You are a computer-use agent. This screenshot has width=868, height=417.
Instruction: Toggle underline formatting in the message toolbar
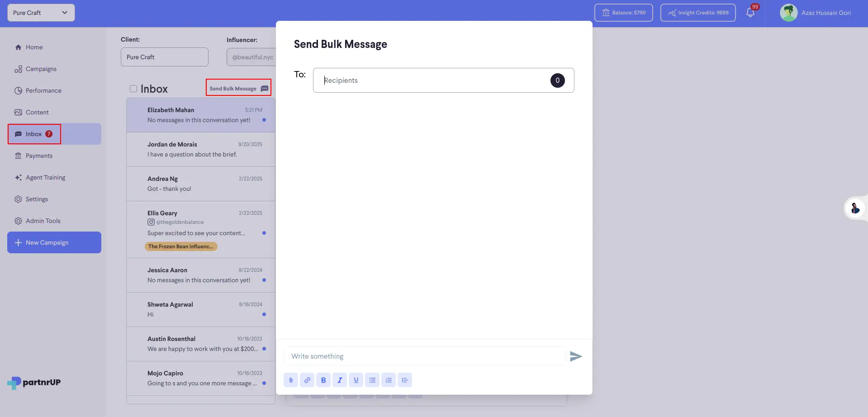tap(356, 380)
